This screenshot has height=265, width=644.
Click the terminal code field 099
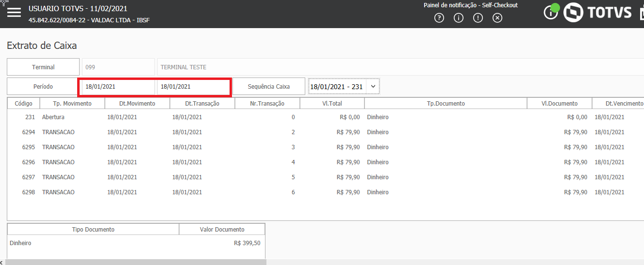pyautogui.click(x=118, y=67)
